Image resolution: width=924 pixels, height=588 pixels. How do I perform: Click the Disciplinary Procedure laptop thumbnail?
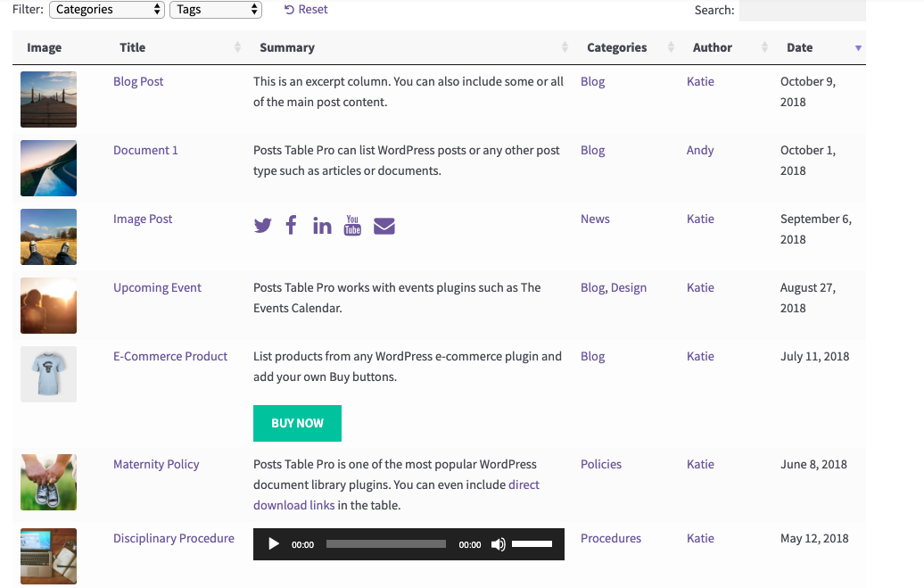48,556
